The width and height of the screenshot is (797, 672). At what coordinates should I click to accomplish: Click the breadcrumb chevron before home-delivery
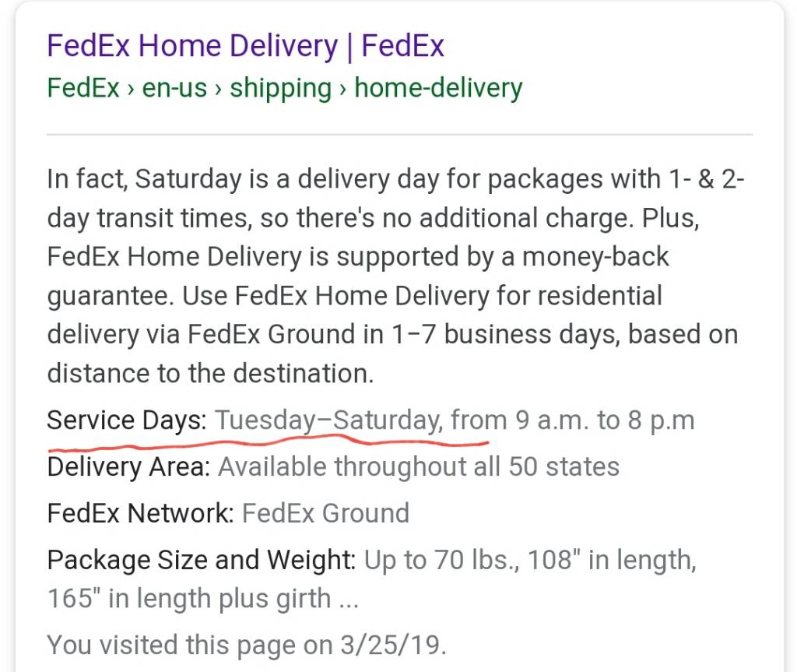coord(343,90)
